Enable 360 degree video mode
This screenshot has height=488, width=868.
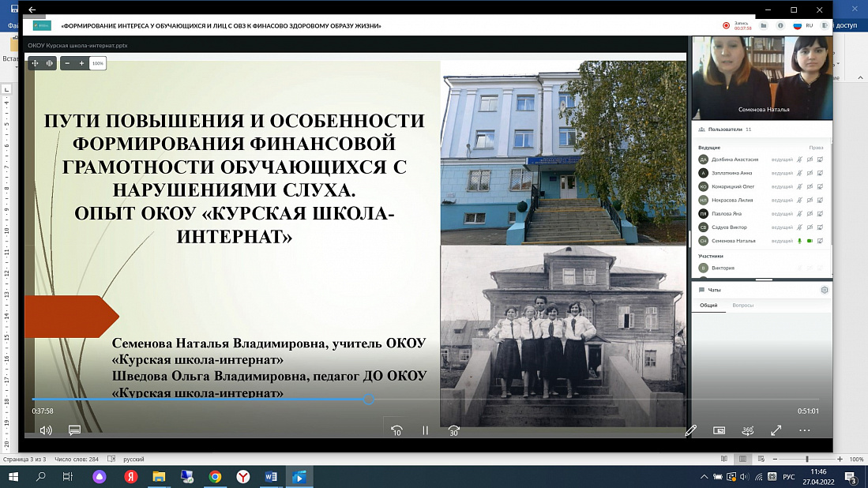click(x=747, y=430)
